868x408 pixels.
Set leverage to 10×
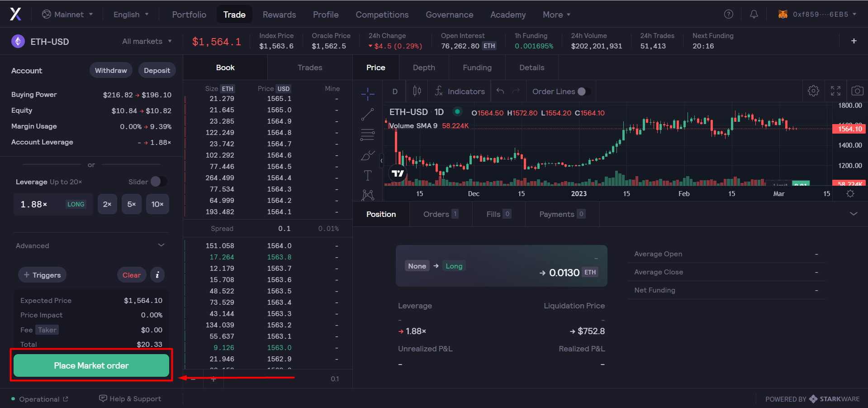157,204
